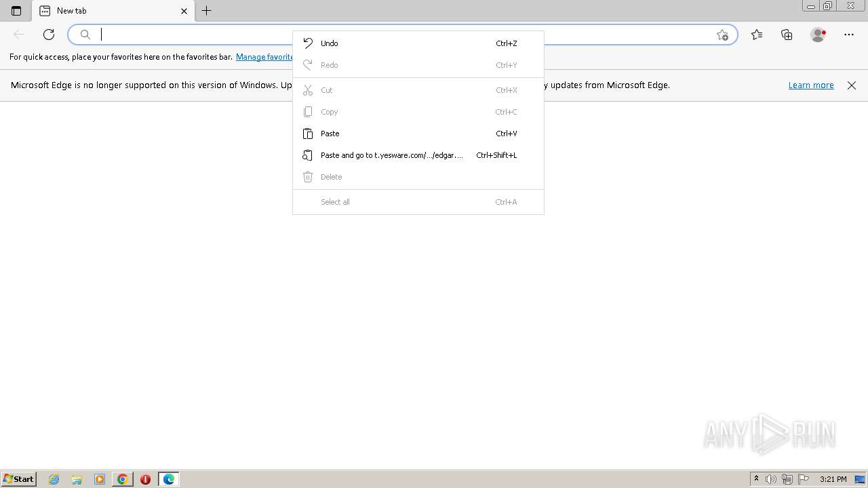Select the New tab tab
This screenshot has width=868, height=488.
(x=113, y=11)
